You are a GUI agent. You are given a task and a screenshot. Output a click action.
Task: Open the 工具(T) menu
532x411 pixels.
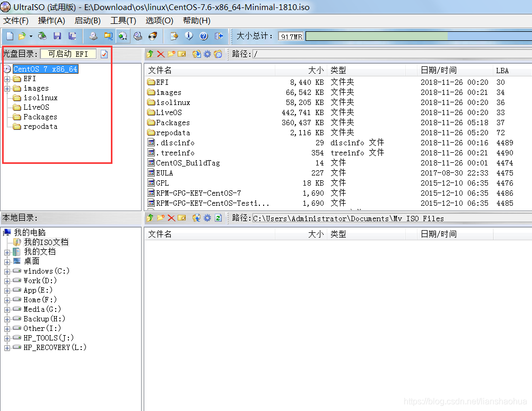tap(123, 21)
